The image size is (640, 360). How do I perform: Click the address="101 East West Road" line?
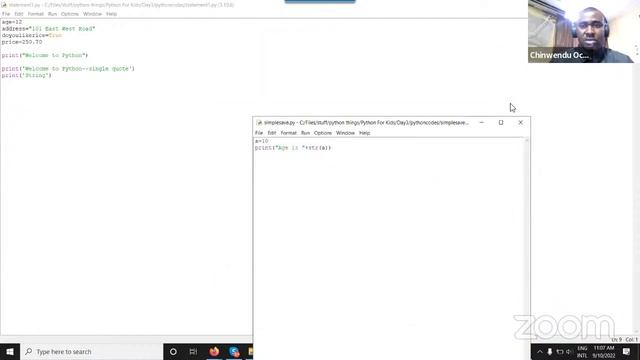click(48, 29)
